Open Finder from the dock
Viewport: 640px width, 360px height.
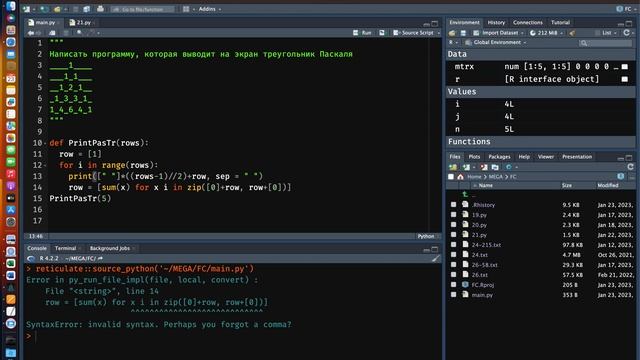pyautogui.click(x=11, y=6)
